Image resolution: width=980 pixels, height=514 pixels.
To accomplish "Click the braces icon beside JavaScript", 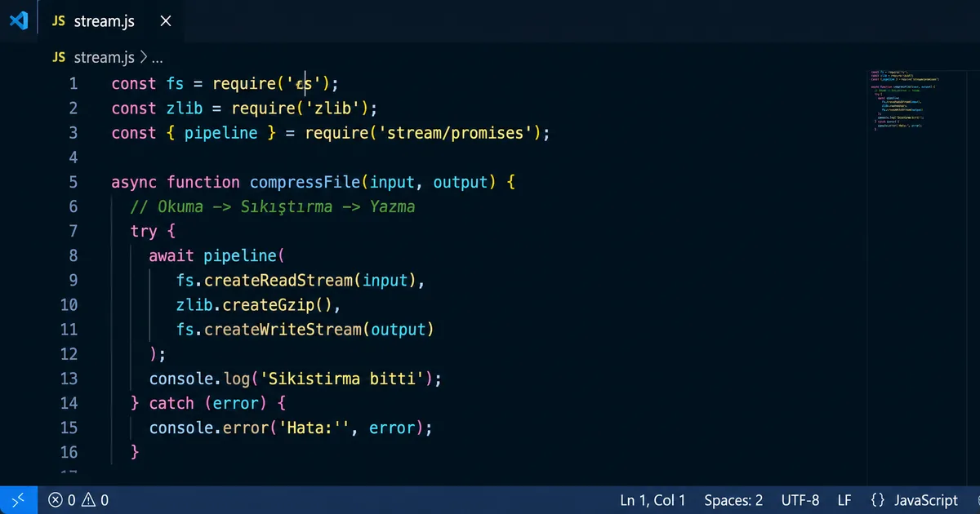I will [878, 500].
